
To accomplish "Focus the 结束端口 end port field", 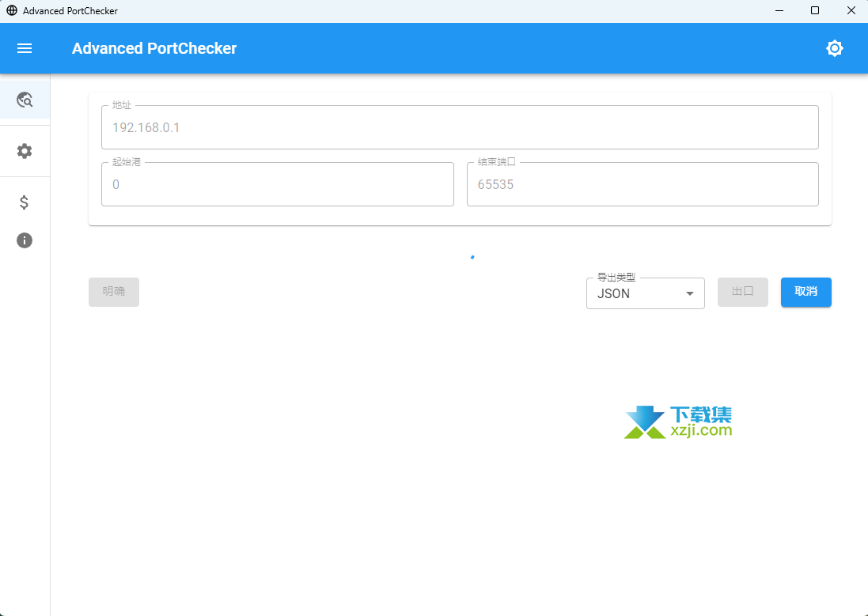I will pyautogui.click(x=642, y=184).
